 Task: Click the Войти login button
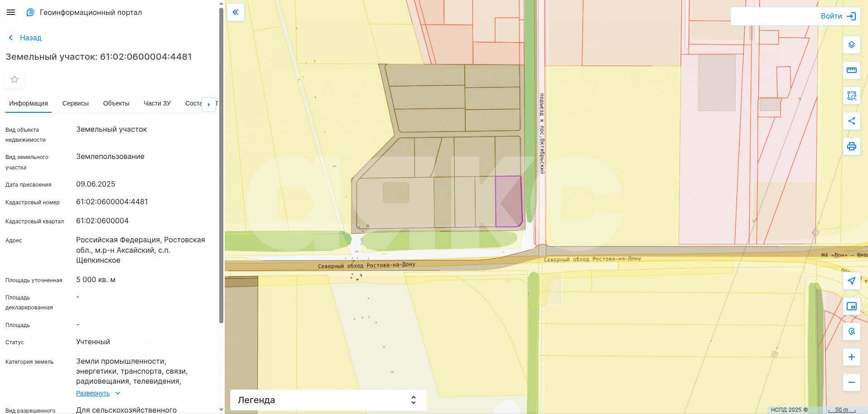838,16
